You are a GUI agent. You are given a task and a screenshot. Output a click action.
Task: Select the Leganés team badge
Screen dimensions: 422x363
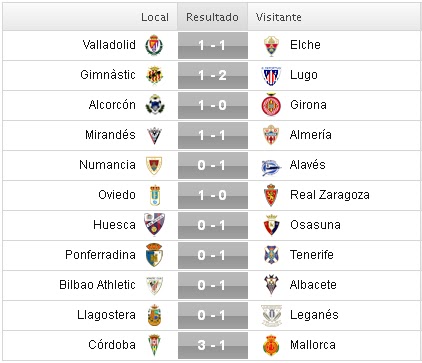coord(271,315)
